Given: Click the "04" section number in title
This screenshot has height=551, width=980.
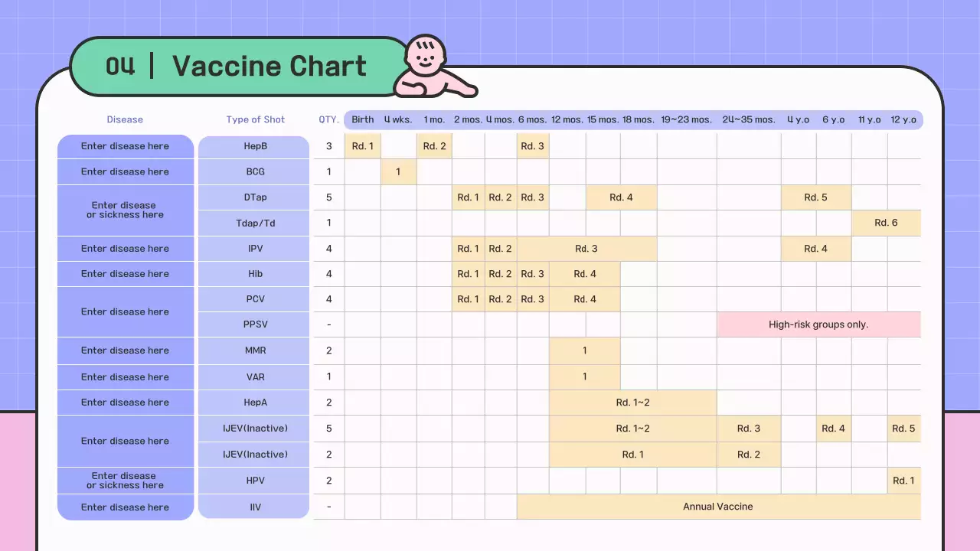Looking at the screenshot, I should 120,67.
